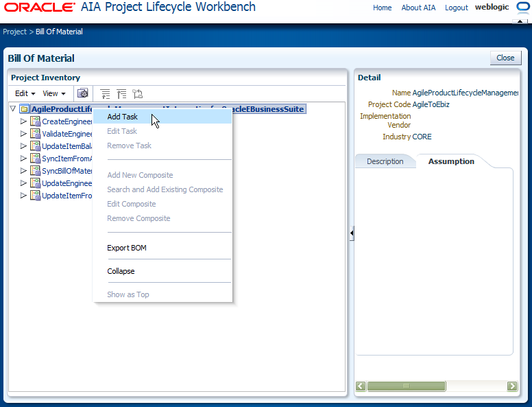Click the AgileToEbiz project code value
Viewport: 532px width, 407px height.
coord(431,104)
